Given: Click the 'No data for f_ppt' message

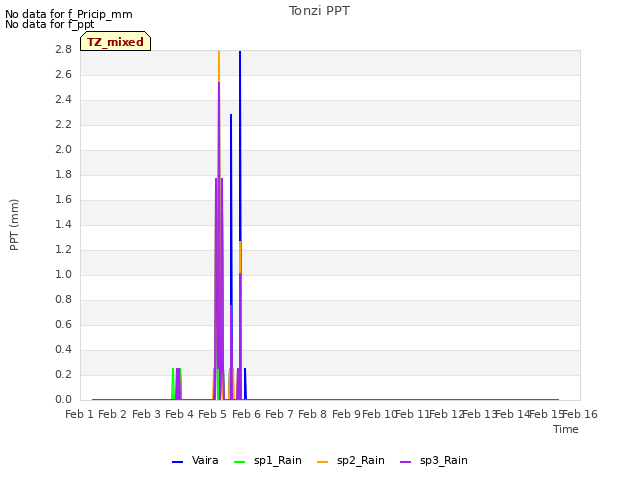Looking at the screenshot, I should (x=49, y=24).
